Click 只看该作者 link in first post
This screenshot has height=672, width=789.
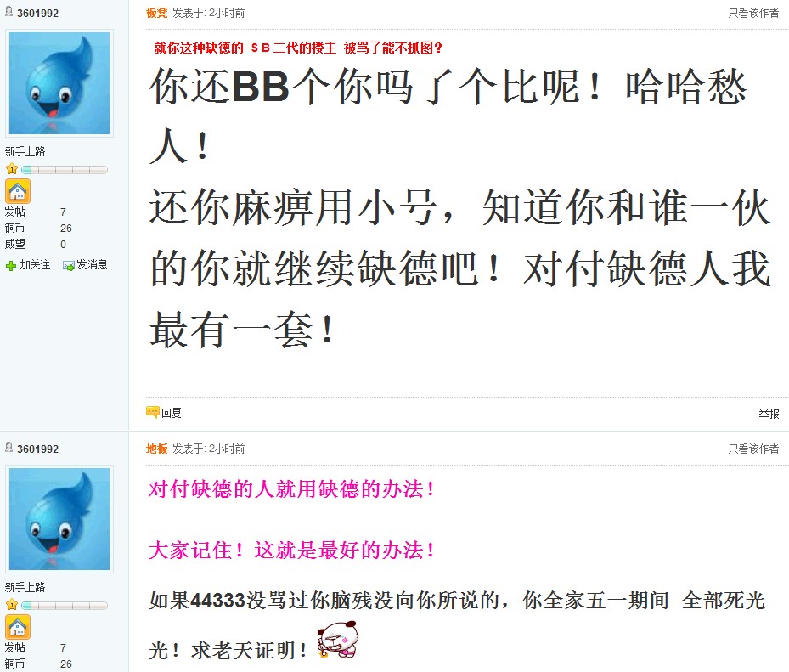(753, 13)
